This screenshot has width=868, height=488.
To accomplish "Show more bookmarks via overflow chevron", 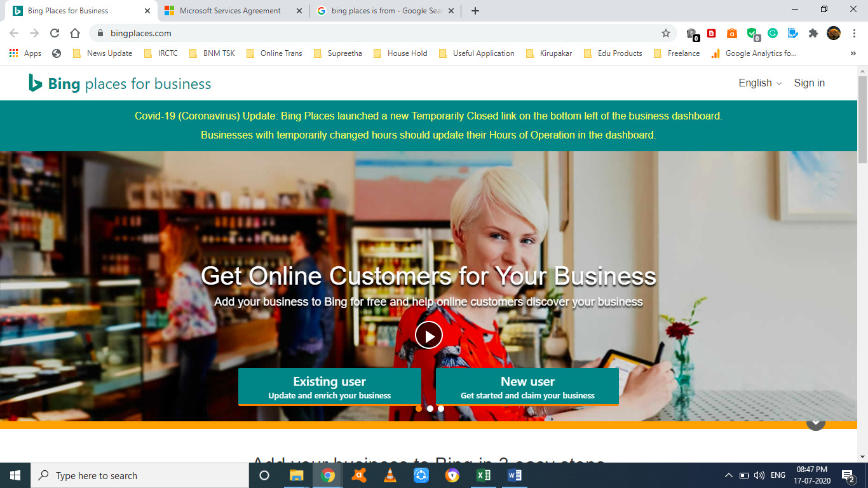I will (x=853, y=53).
